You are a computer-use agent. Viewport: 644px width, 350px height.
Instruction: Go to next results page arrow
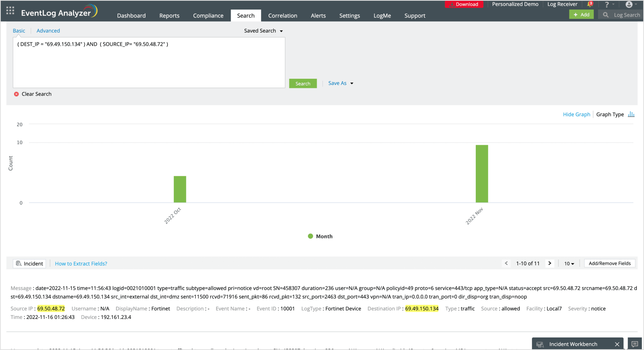[550, 263]
